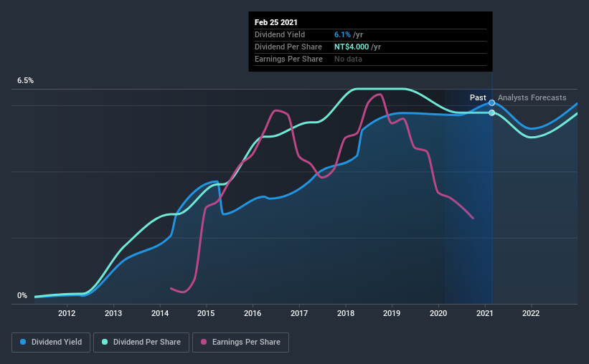589x364 pixels.
Task: Click the blue Dividend Yield legend dot
Action: pos(23,342)
